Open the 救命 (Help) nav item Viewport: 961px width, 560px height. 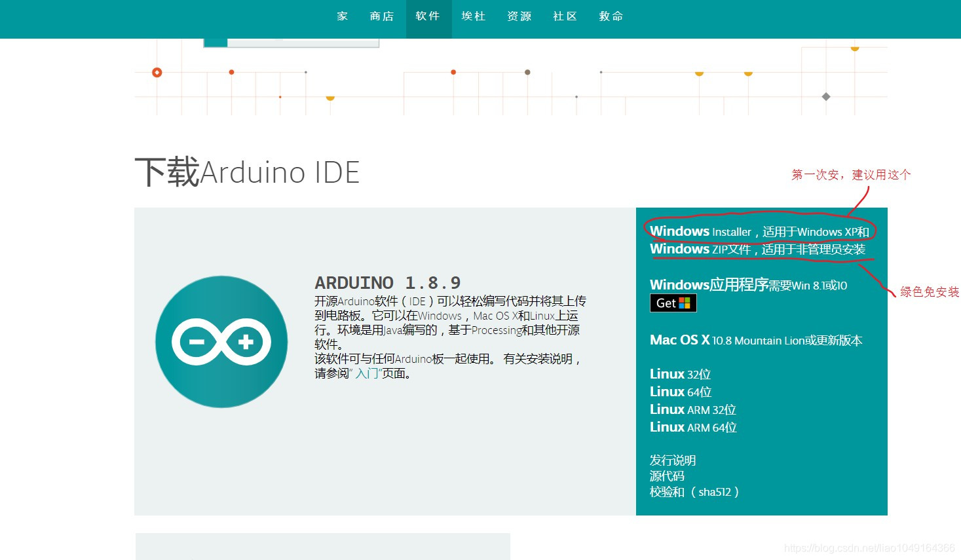coord(611,16)
